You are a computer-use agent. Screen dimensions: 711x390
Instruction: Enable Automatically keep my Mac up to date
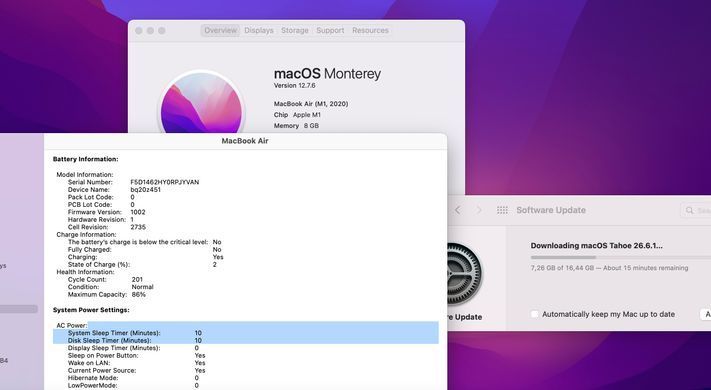(535, 314)
